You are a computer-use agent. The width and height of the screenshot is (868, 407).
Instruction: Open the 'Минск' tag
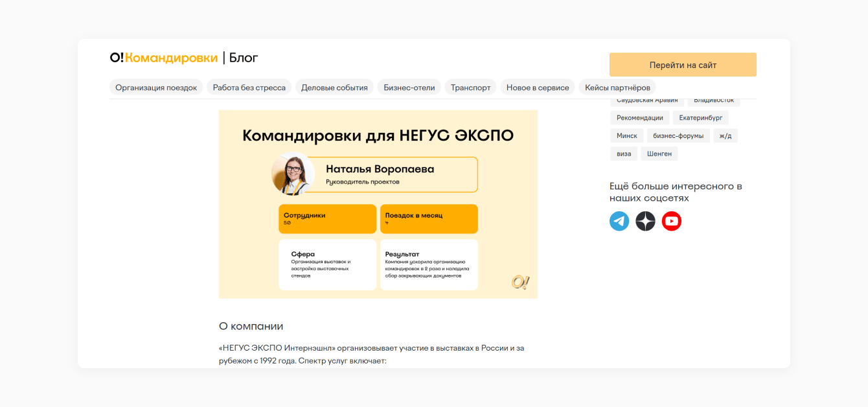pos(627,135)
